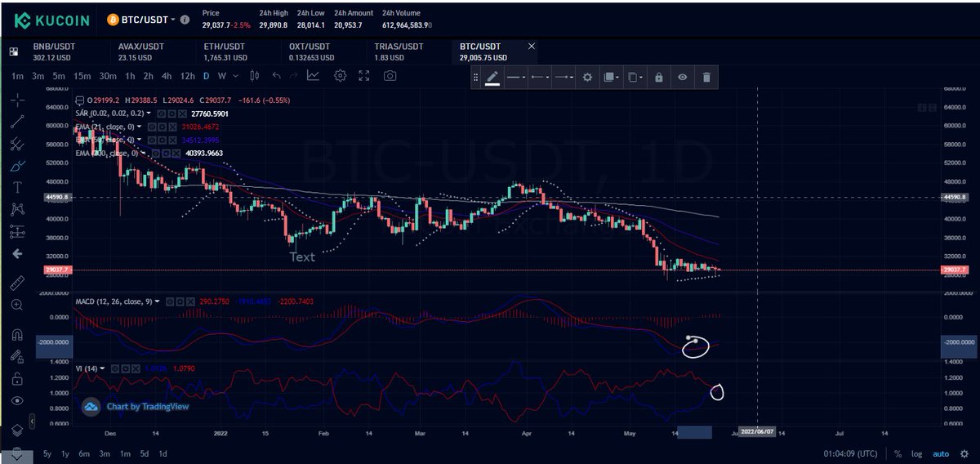Open the indicators line-chart button

point(313,76)
